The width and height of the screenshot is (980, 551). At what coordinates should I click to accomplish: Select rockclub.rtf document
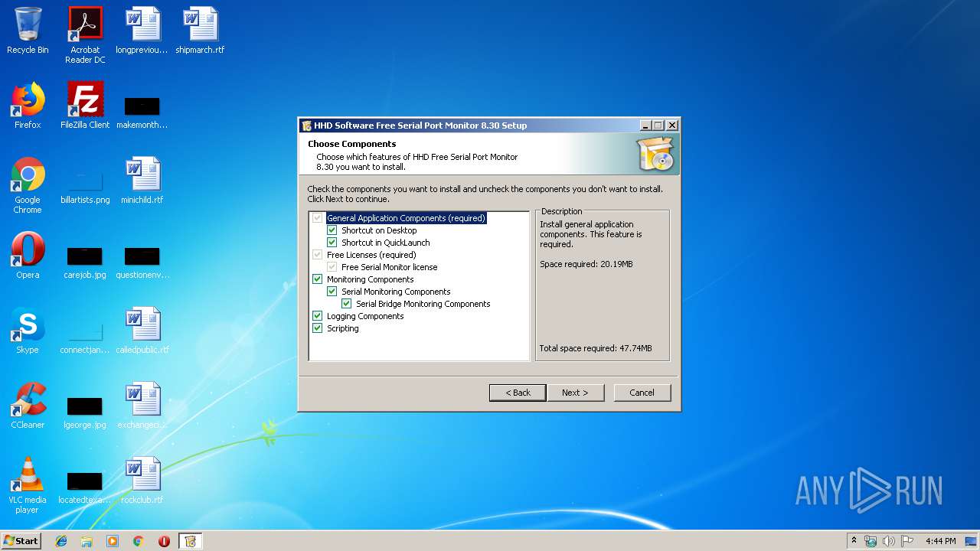click(142, 481)
